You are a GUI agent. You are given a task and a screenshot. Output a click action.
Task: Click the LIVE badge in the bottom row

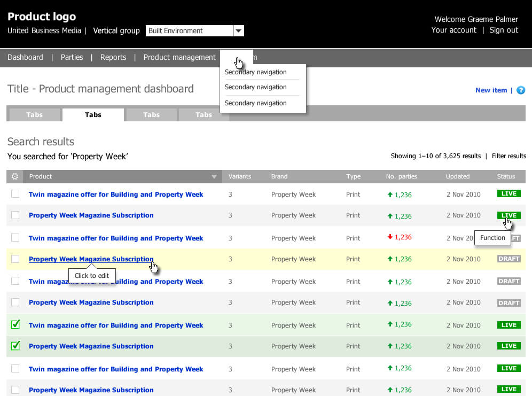(508, 389)
